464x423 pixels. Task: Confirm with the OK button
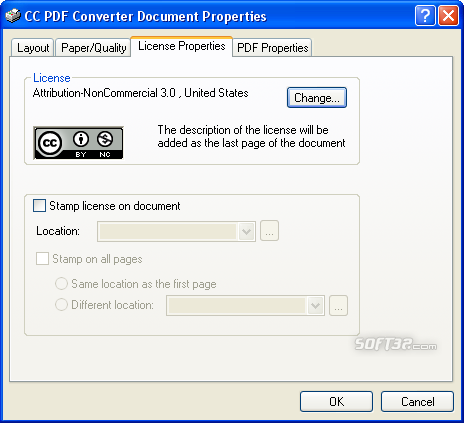tap(336, 402)
